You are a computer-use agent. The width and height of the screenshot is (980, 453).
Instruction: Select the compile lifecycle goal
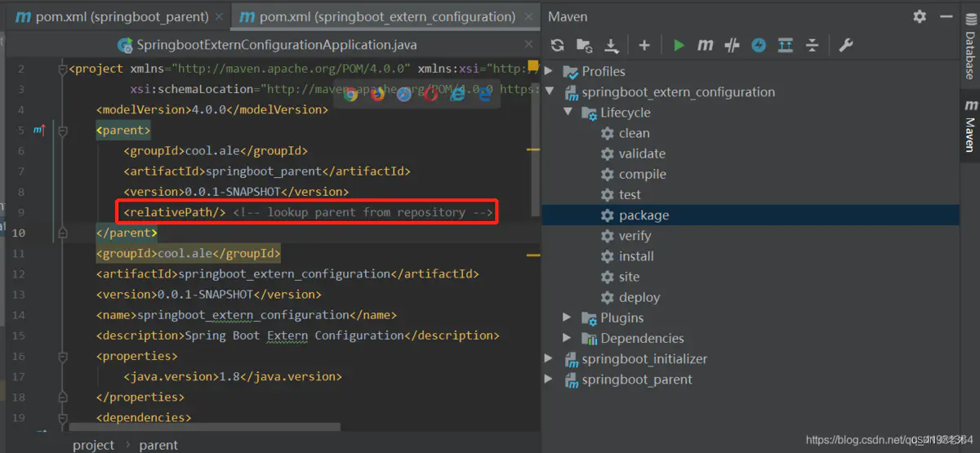click(643, 174)
